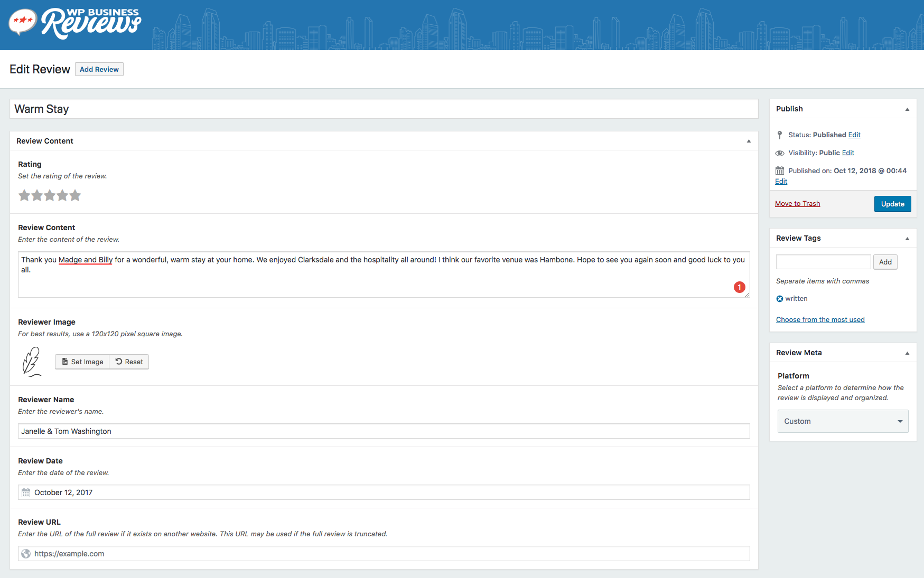The image size is (924, 578).
Task: Edit the Published status
Action: (854, 135)
